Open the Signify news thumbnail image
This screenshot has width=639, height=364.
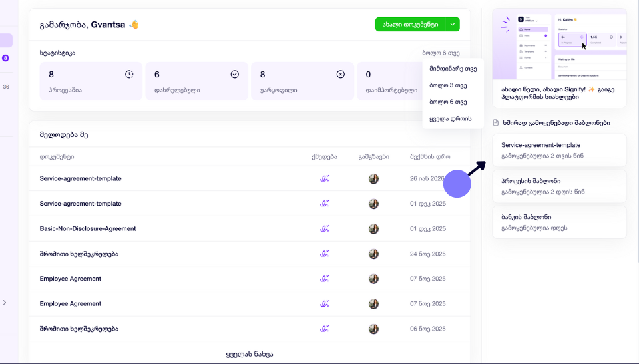(559, 44)
